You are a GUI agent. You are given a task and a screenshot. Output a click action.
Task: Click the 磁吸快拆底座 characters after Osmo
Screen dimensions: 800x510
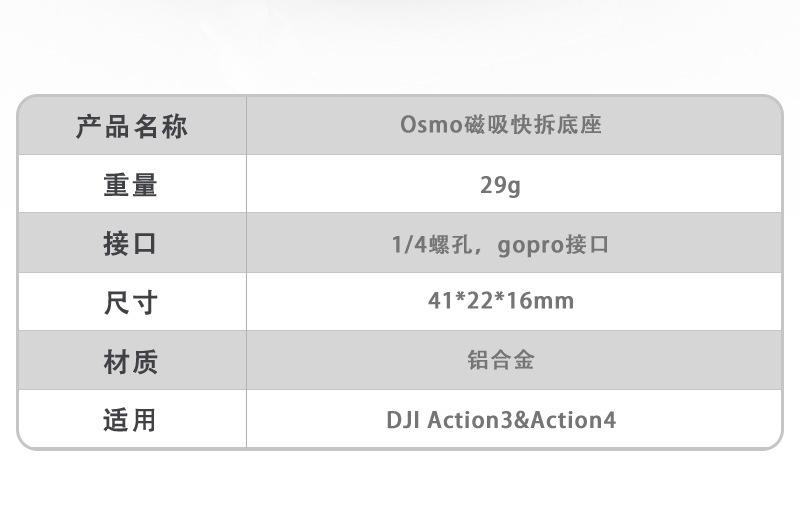533,126
